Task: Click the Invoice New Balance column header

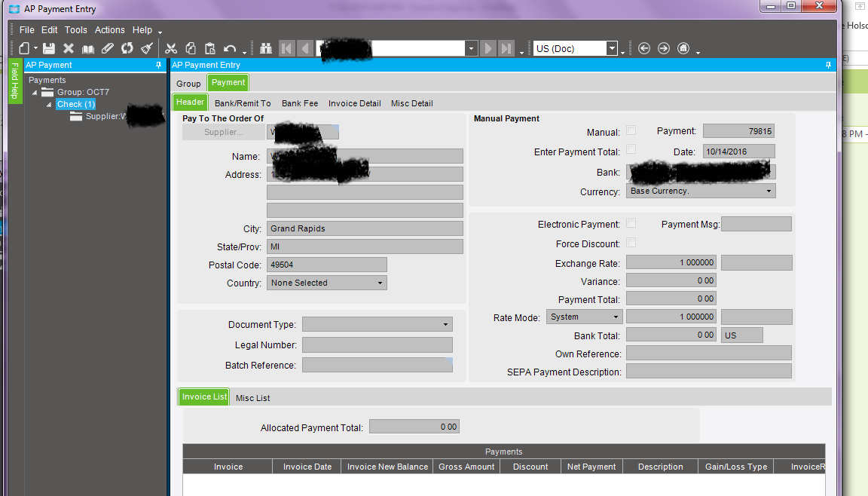Action: pyautogui.click(x=387, y=467)
